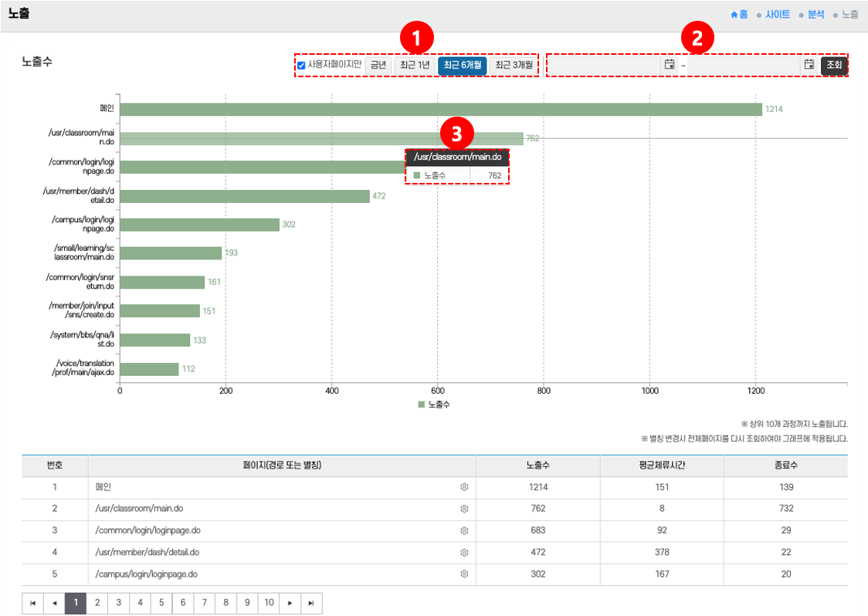Uncheck the 사용자페이지만 checkbox

coord(301,65)
